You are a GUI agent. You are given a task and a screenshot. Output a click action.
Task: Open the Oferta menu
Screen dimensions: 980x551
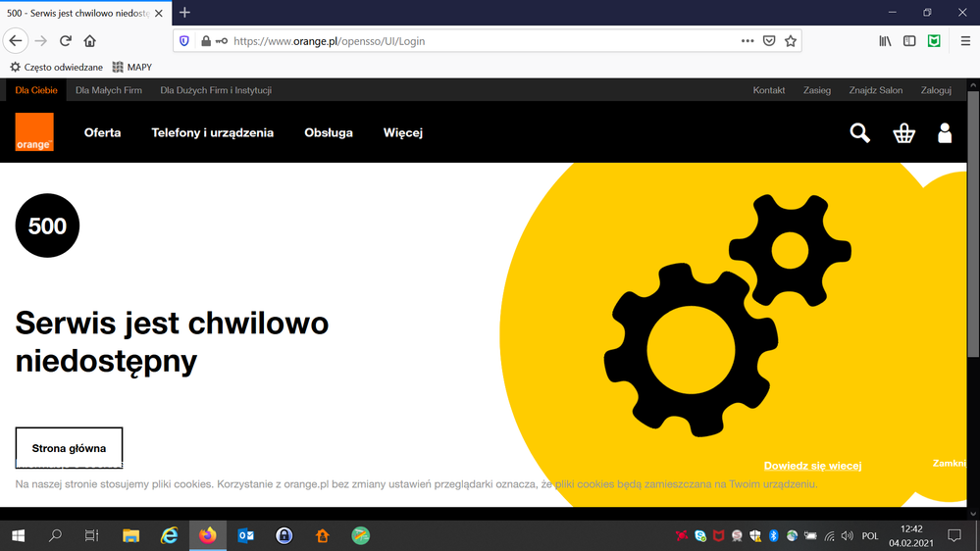[102, 132]
